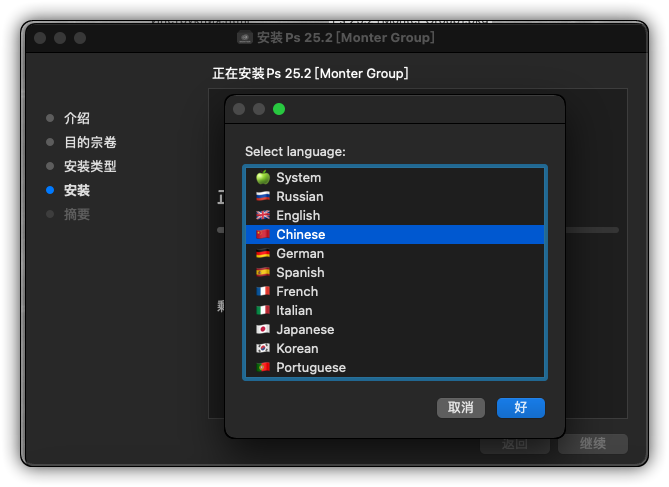This screenshot has width=669, height=487.
Task: Select Japanese language entry
Action: [395, 329]
